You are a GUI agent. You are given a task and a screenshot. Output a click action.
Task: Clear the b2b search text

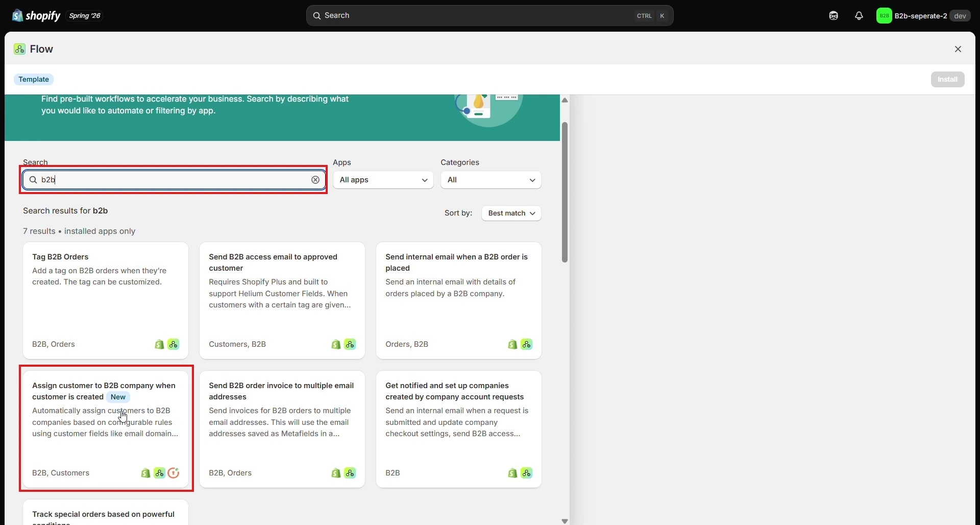coord(315,180)
